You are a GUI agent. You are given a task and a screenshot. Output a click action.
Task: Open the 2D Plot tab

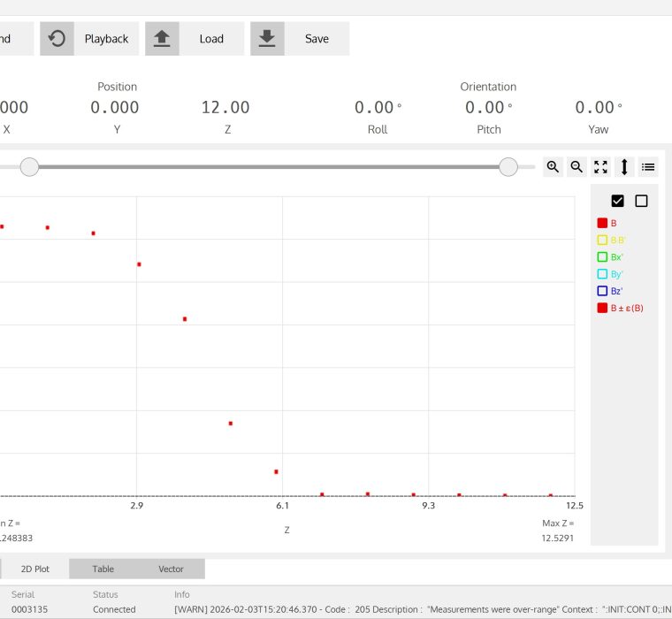35,569
